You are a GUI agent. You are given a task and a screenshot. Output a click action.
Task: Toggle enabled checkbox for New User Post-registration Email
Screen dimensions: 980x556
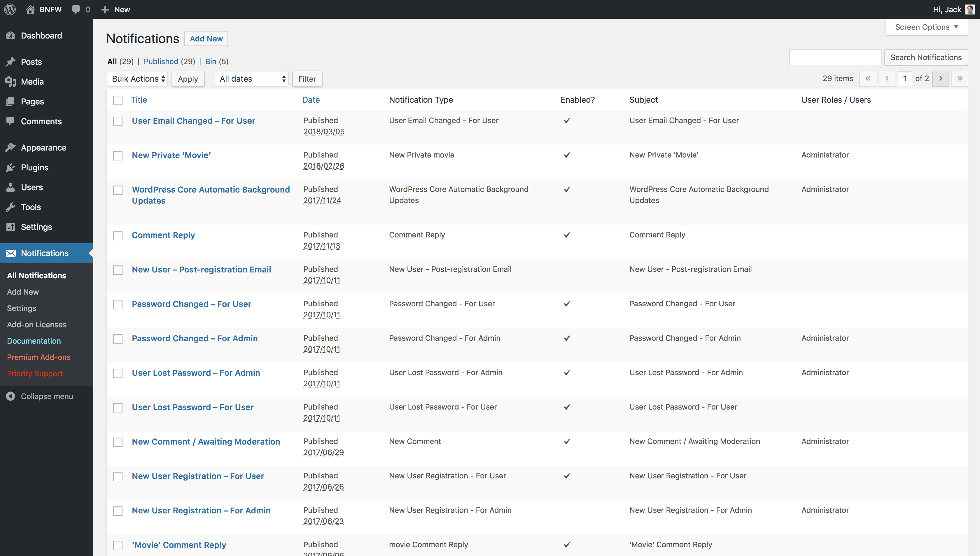[x=567, y=269]
